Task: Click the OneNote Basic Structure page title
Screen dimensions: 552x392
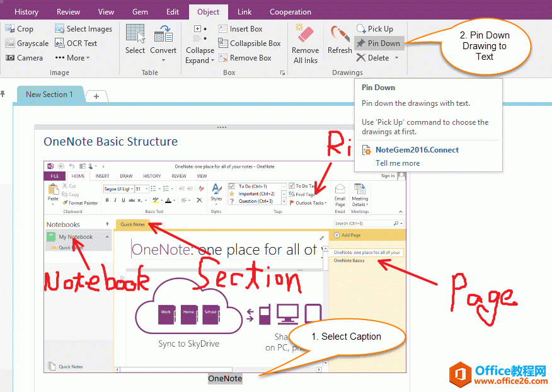Action: pyautogui.click(x=110, y=142)
